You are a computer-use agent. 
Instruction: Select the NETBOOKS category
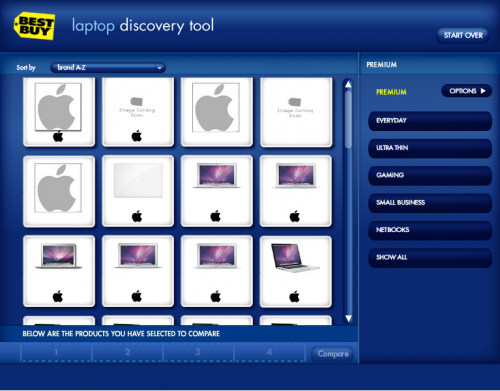430,230
